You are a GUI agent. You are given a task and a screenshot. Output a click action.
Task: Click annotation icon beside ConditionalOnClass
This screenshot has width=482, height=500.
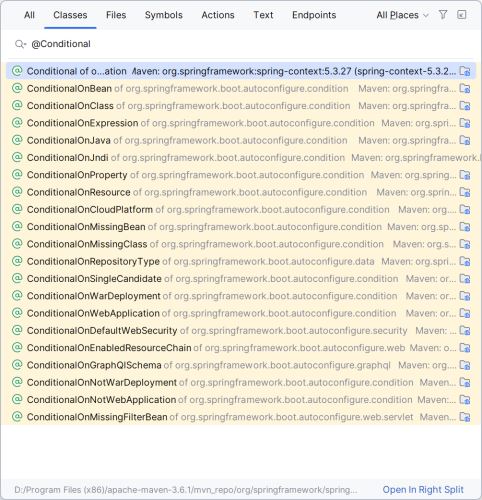point(17,105)
